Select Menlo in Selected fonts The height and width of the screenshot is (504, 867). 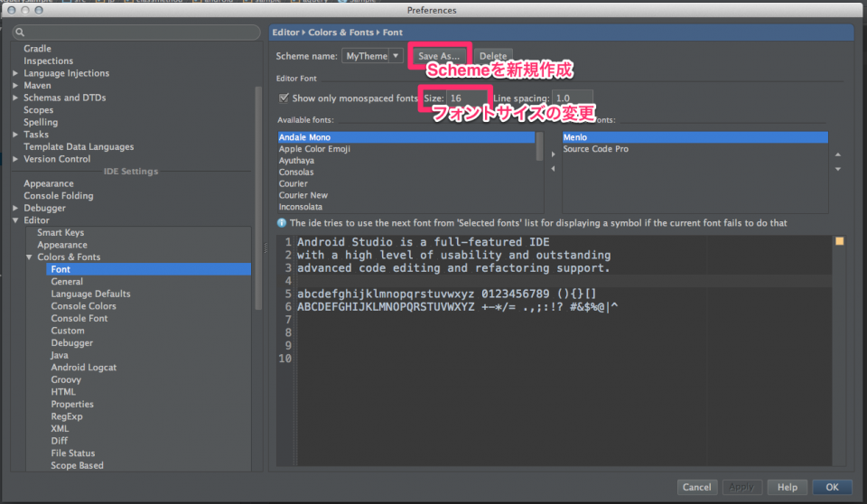(695, 137)
